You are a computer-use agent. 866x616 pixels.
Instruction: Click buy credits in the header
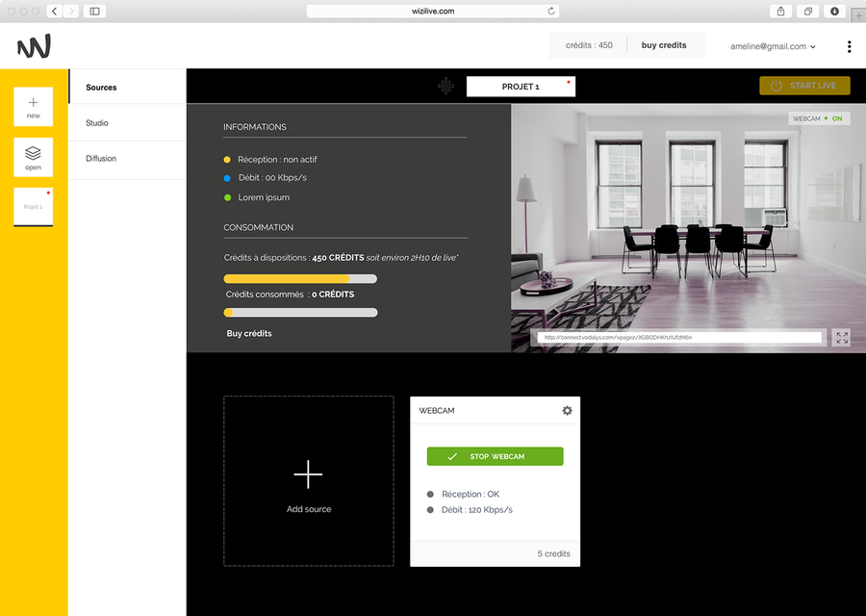(x=664, y=45)
